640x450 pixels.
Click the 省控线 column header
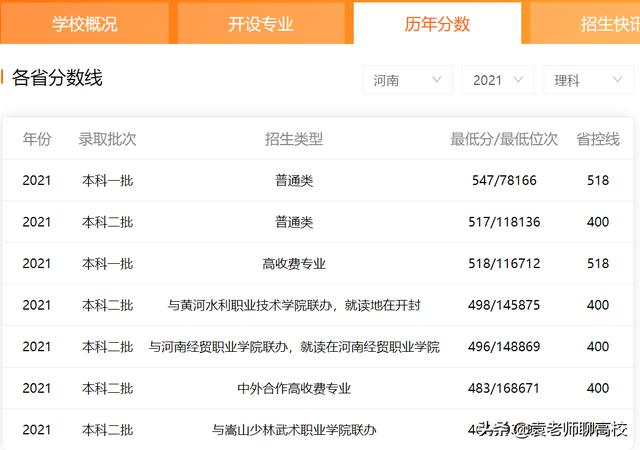(598, 139)
